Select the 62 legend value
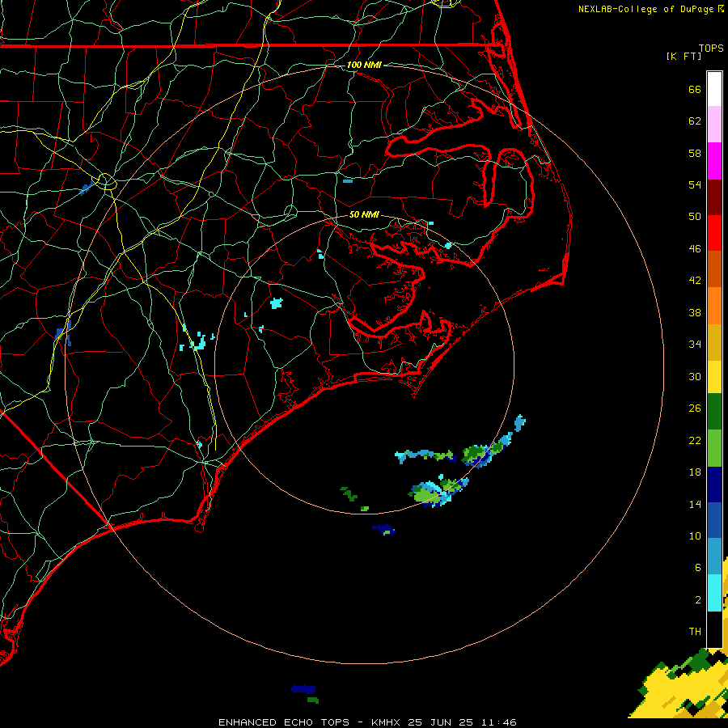The image size is (728, 728). coord(695,121)
